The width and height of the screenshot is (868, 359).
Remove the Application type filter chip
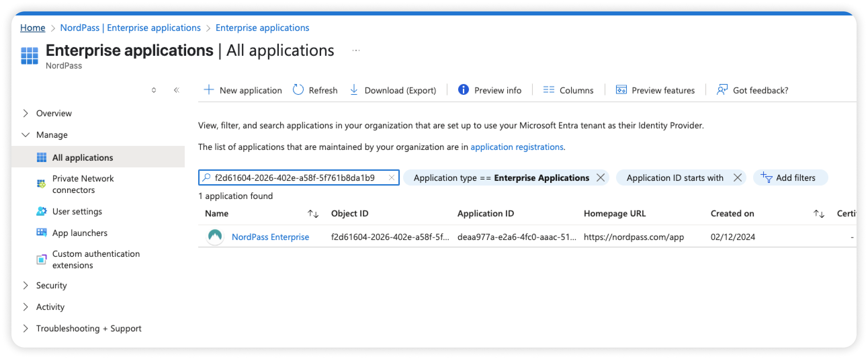pos(600,177)
